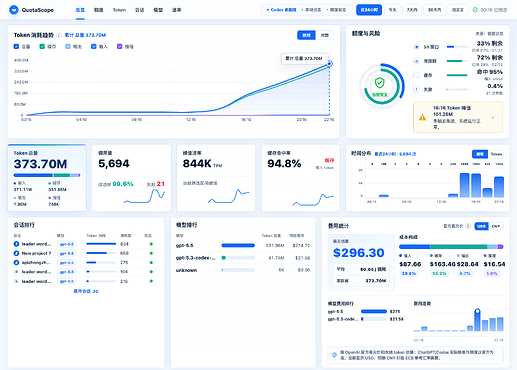
Task: Toggle the 输入 series checkbox
Action: pyautogui.click(x=94, y=46)
